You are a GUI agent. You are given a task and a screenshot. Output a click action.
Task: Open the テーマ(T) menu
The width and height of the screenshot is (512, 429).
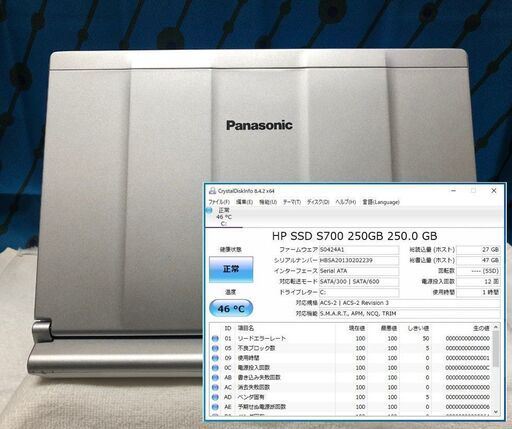click(292, 202)
